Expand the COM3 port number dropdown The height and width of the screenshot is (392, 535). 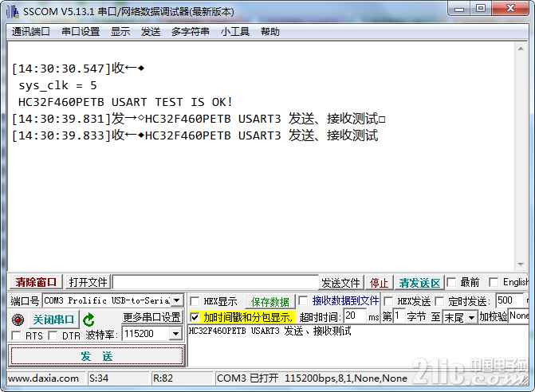(x=177, y=300)
